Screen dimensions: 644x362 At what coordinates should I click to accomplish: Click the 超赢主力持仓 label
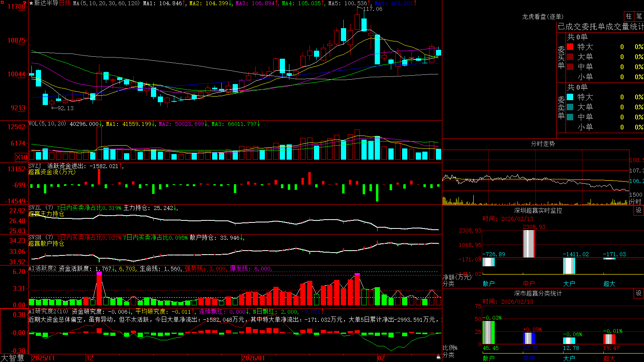[x=46, y=214]
